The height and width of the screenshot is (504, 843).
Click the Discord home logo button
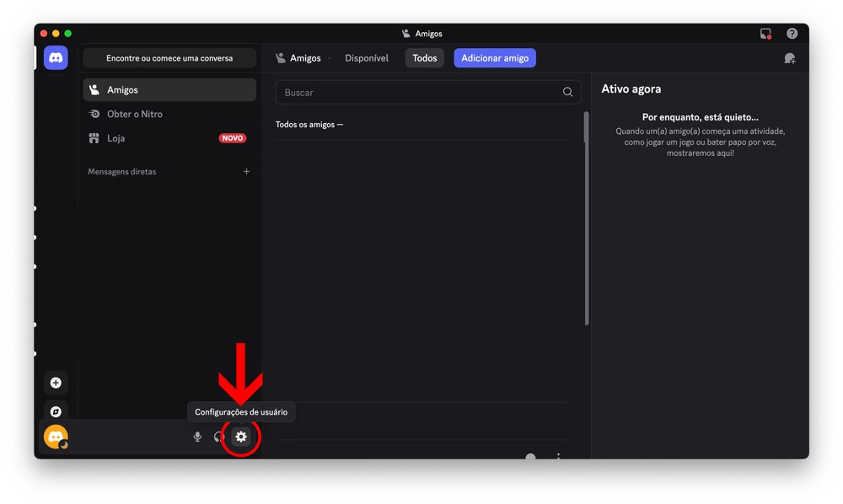pos(56,58)
